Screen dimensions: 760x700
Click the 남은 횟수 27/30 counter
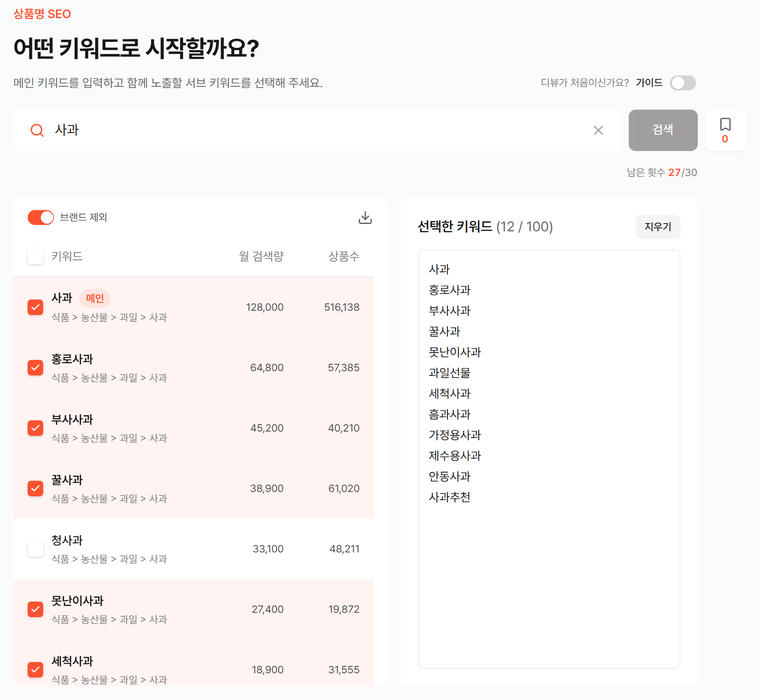pyautogui.click(x=662, y=173)
